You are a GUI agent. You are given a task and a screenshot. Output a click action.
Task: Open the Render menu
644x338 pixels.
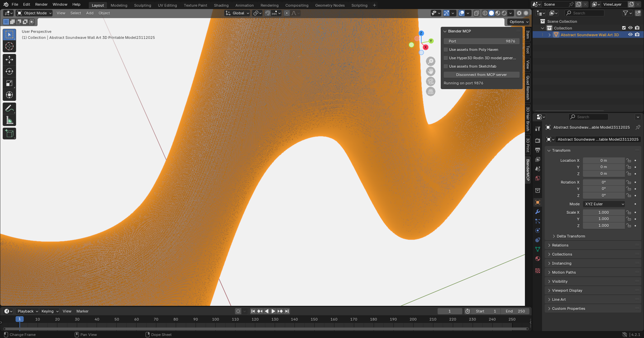[41, 4]
